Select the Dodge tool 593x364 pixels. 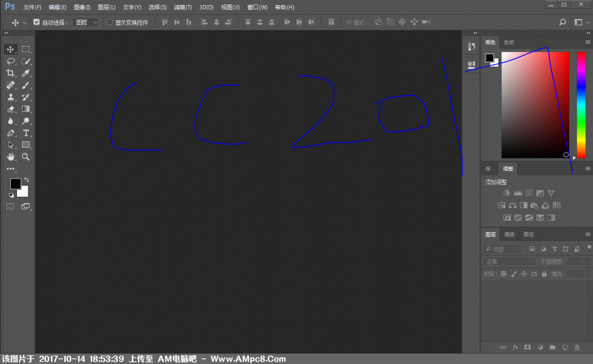pos(26,121)
